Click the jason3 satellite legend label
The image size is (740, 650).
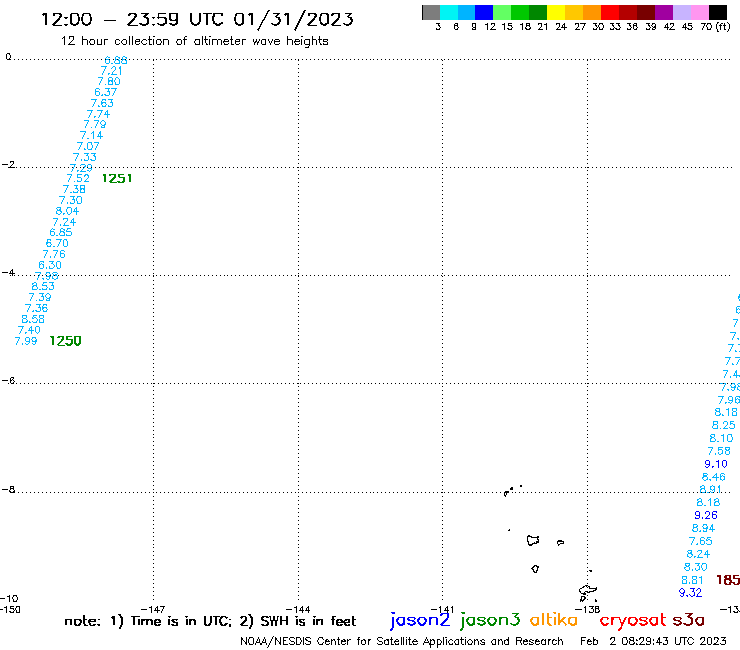[490, 620]
